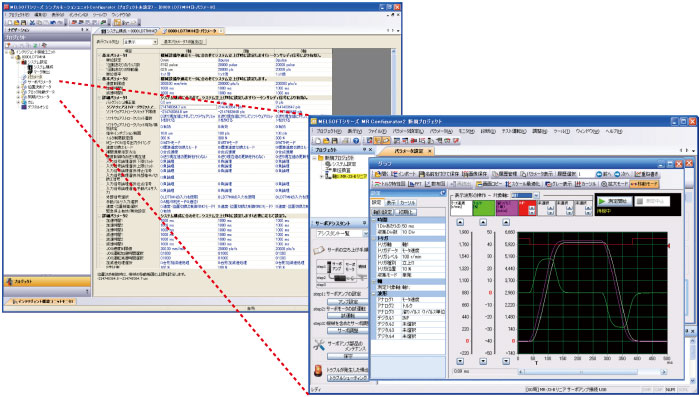This screenshot has width=700, height=397.
Task: Open the Project menu in MR Configurator2
Action: (x=329, y=132)
